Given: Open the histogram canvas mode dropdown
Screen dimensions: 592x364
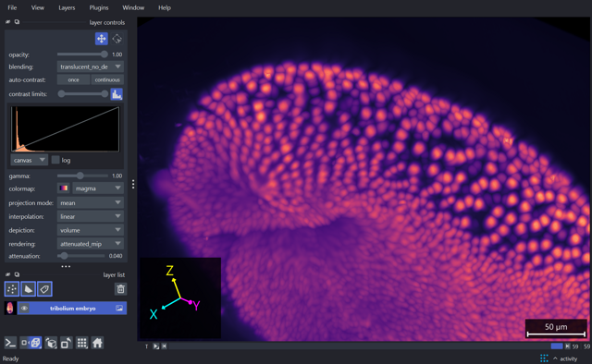Looking at the screenshot, I should 29,160.
